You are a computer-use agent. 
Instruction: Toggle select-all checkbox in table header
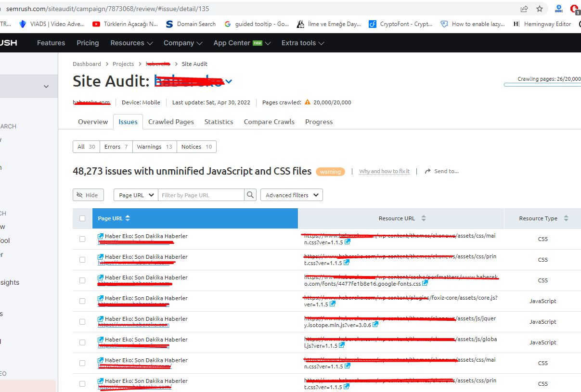[x=82, y=218]
